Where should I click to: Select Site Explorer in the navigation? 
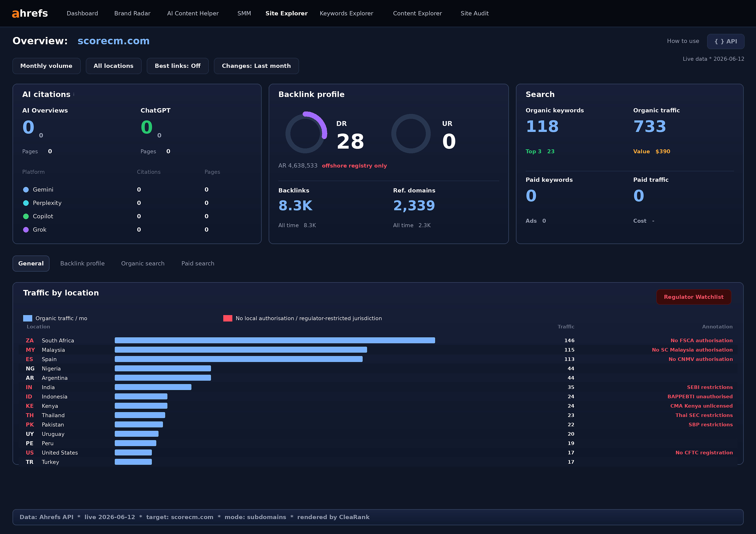[286, 14]
